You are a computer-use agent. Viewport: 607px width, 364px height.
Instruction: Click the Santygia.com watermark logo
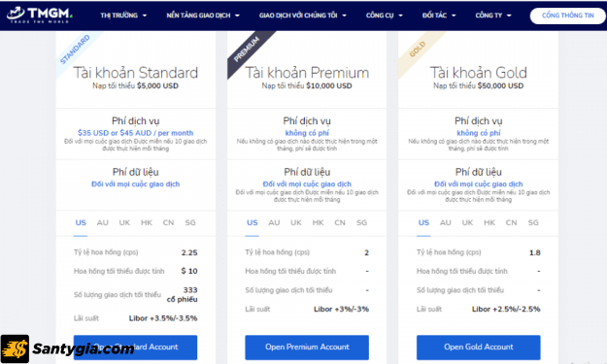click(68, 348)
